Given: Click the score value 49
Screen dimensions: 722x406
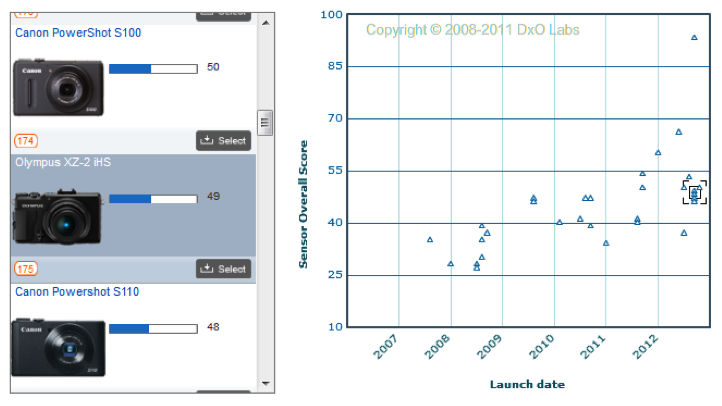Looking at the screenshot, I should coord(213,197).
